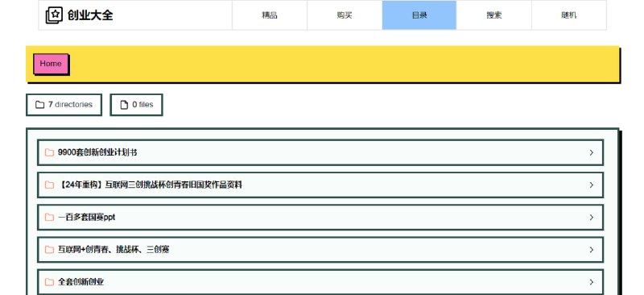Viewport: 644px width, 295px height.
Task: Expand chevron on 互联网+创青春 row
Action: click(592, 250)
